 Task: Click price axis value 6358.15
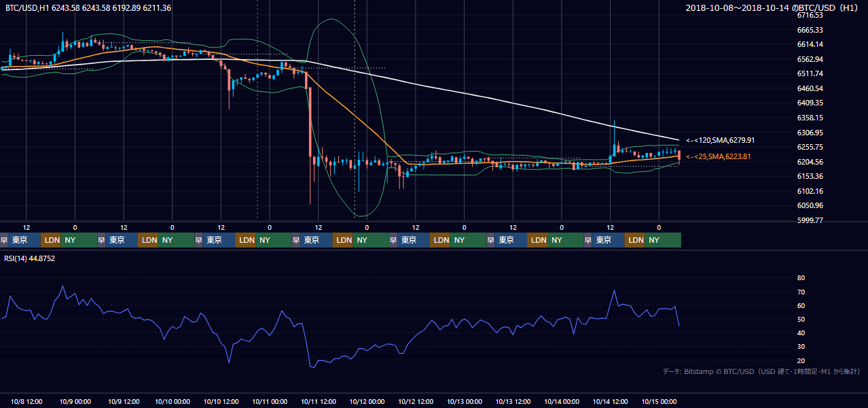pos(810,118)
